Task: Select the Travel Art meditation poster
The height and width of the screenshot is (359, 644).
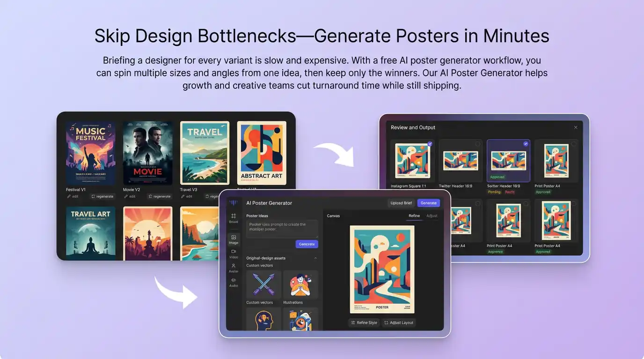Action: pyautogui.click(x=91, y=233)
